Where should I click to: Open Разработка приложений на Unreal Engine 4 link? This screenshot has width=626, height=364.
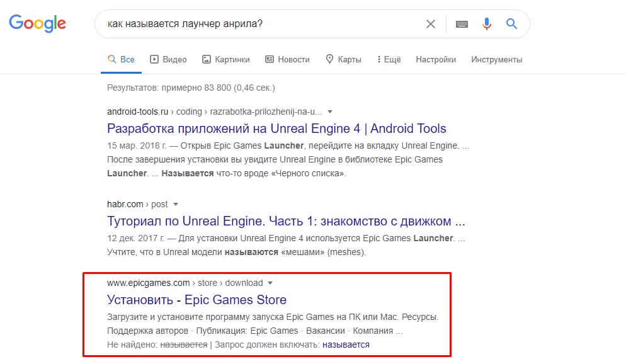click(276, 128)
